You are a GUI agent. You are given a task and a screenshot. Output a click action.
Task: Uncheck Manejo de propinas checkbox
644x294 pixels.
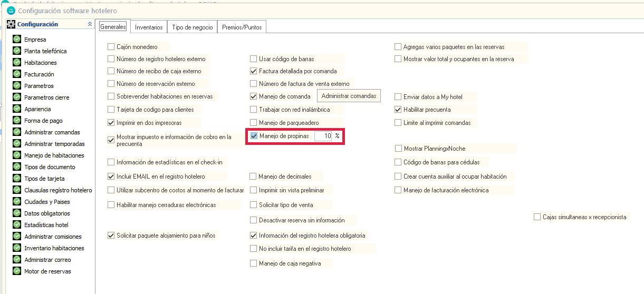tap(254, 136)
